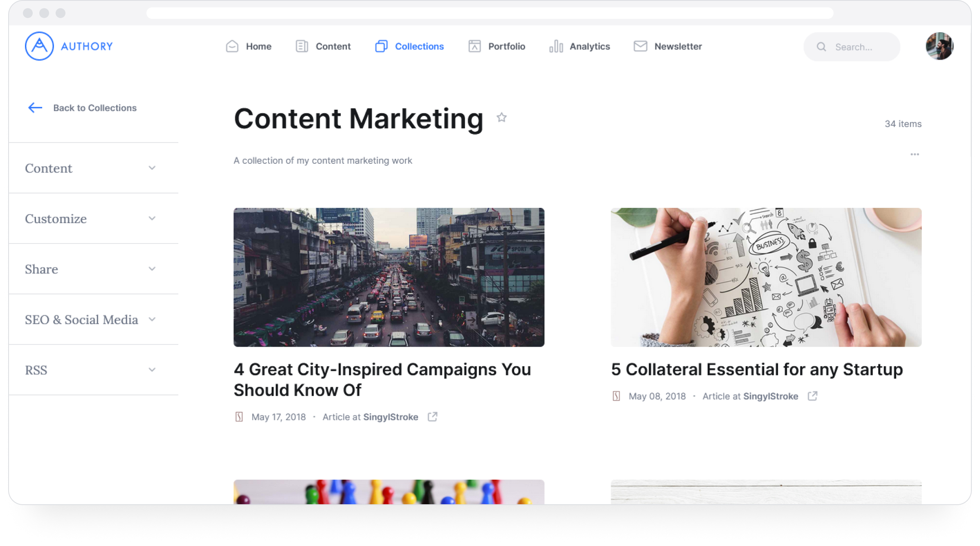Image resolution: width=980 pixels, height=546 pixels.
Task: Click the Analytics bar chart icon
Action: (556, 46)
